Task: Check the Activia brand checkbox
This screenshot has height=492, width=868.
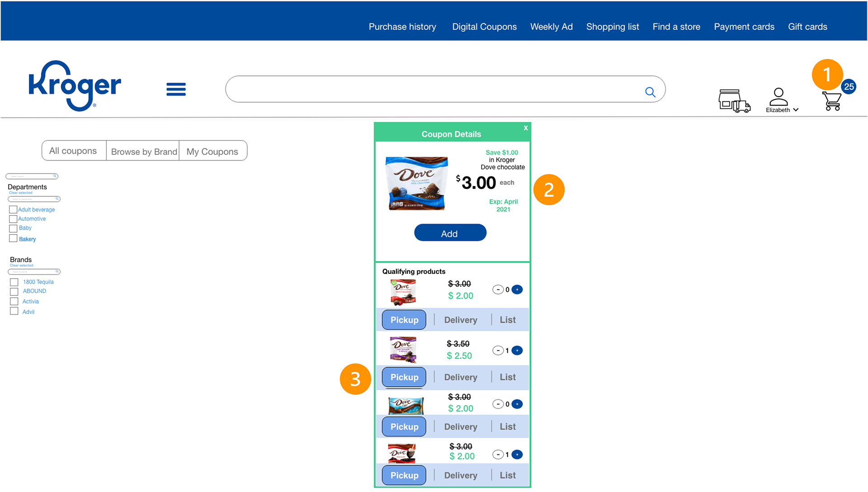Action: coord(14,301)
